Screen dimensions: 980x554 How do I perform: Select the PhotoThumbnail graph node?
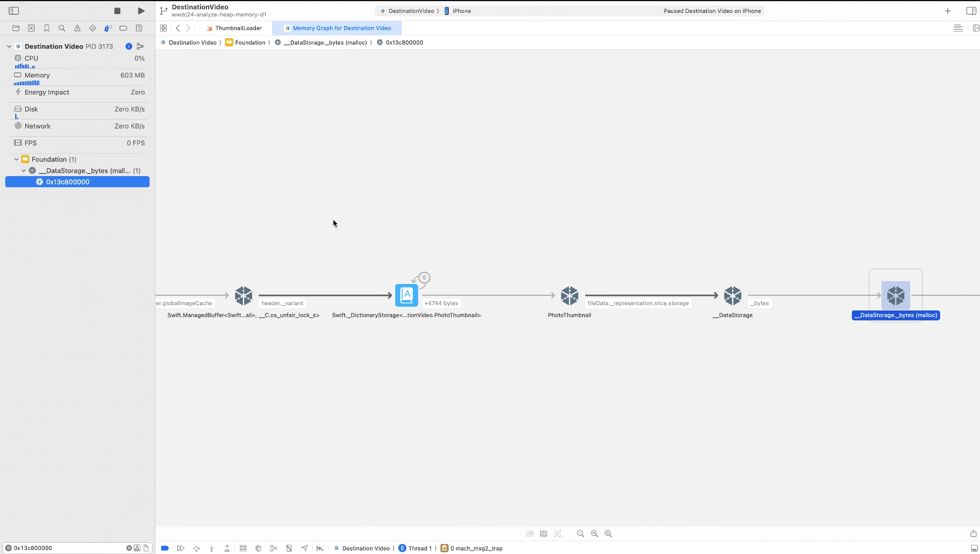tap(569, 295)
